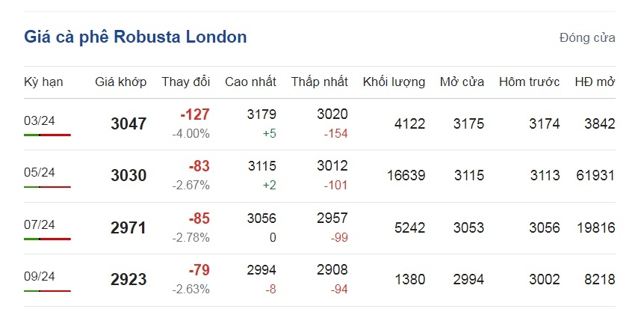Screen dimensions: 644x315
Task: Click the green-red range bar under 03/24
Action: point(47,135)
